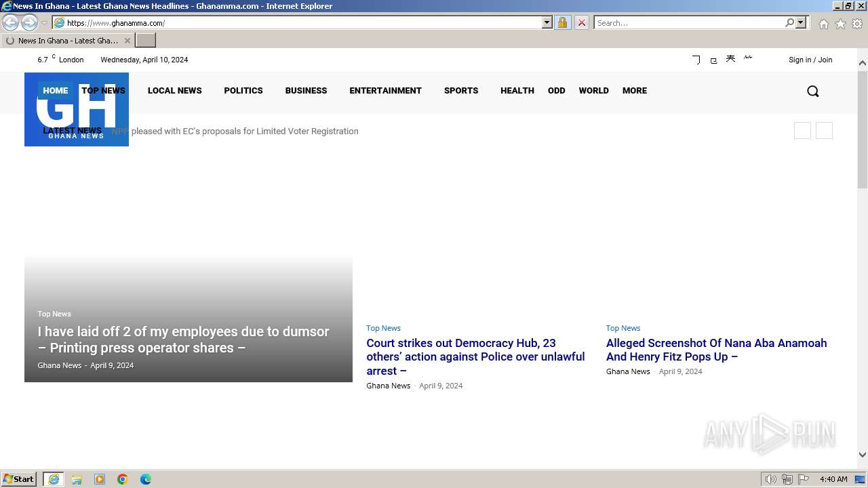The image size is (868, 488).
Task: Open the WORLD menu item
Action: pos(593,91)
